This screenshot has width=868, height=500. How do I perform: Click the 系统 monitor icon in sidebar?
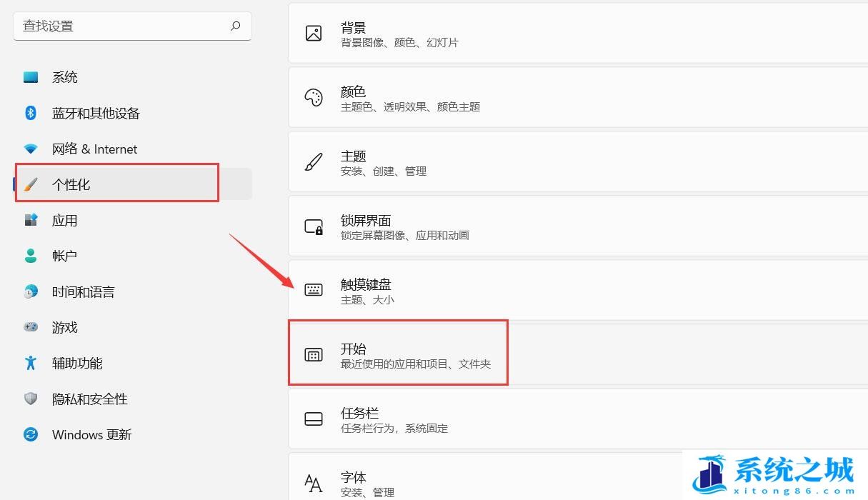coord(31,77)
